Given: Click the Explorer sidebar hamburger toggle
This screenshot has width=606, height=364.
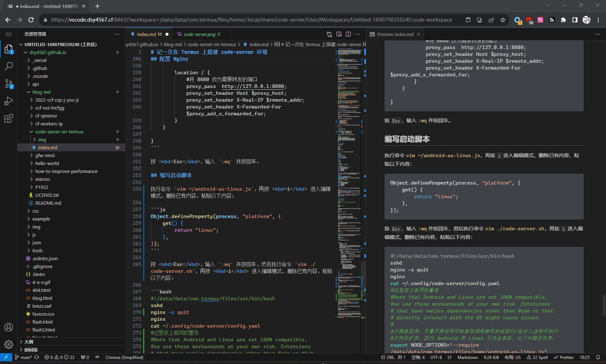Looking at the screenshot, I should point(9,34).
